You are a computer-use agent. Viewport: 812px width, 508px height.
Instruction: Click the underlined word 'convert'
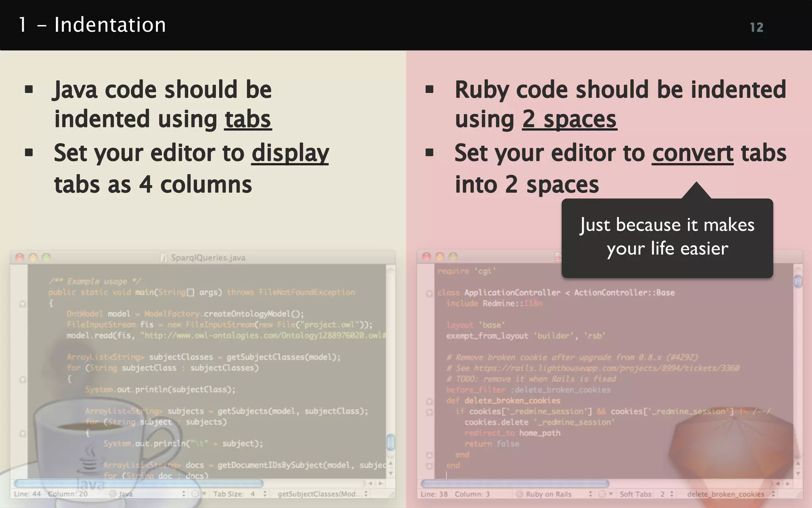693,153
